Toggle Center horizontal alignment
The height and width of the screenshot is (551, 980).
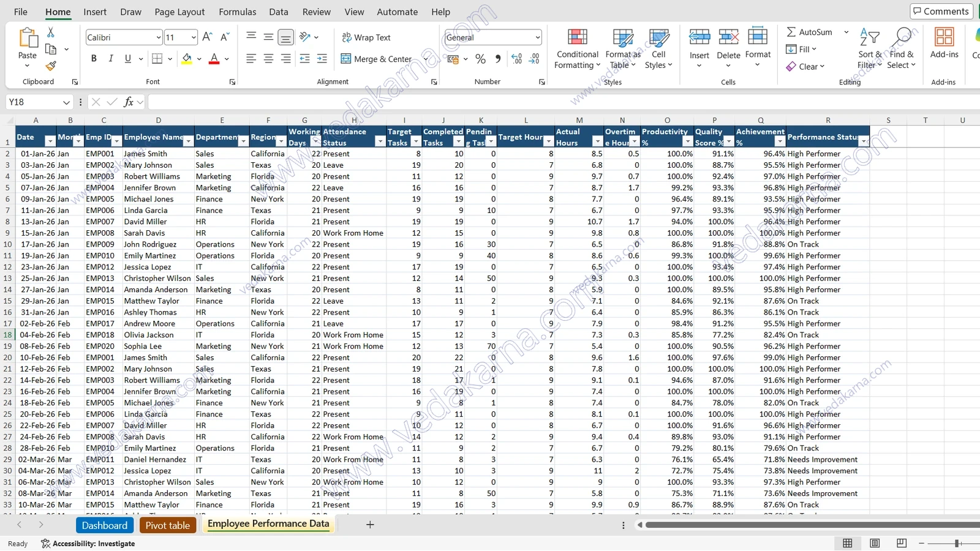tap(268, 59)
